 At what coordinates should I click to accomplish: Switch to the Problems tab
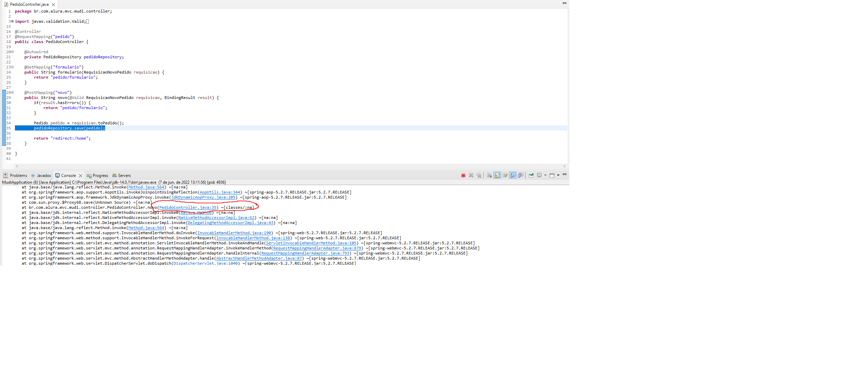pos(15,176)
